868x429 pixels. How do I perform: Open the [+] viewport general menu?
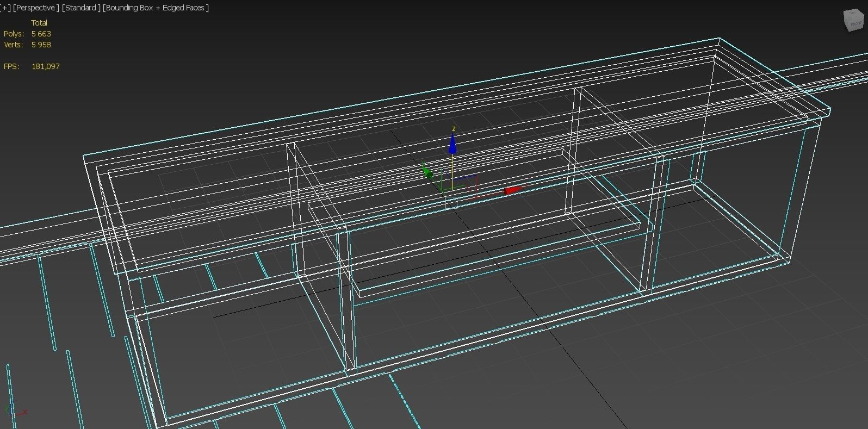pyautogui.click(x=5, y=8)
